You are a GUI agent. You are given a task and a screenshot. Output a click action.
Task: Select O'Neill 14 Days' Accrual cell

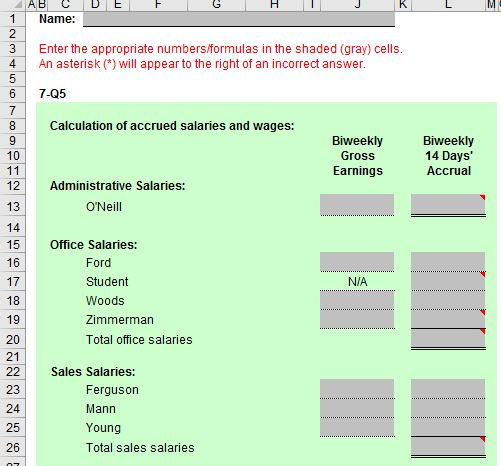click(448, 205)
